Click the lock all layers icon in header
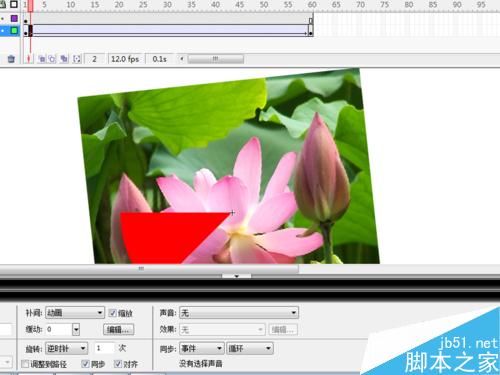Image resolution: width=500 pixels, height=375 pixels. coord(2,4)
